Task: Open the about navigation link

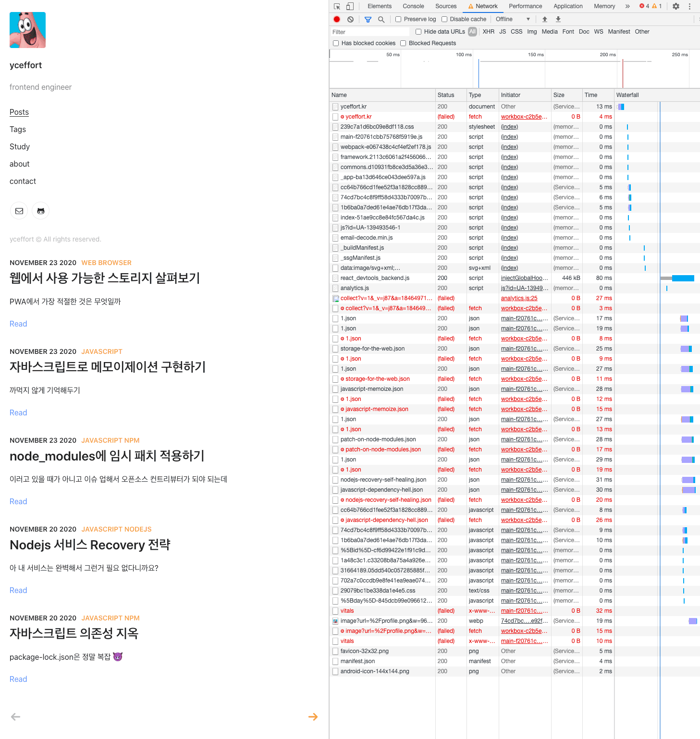Action: tap(20, 164)
